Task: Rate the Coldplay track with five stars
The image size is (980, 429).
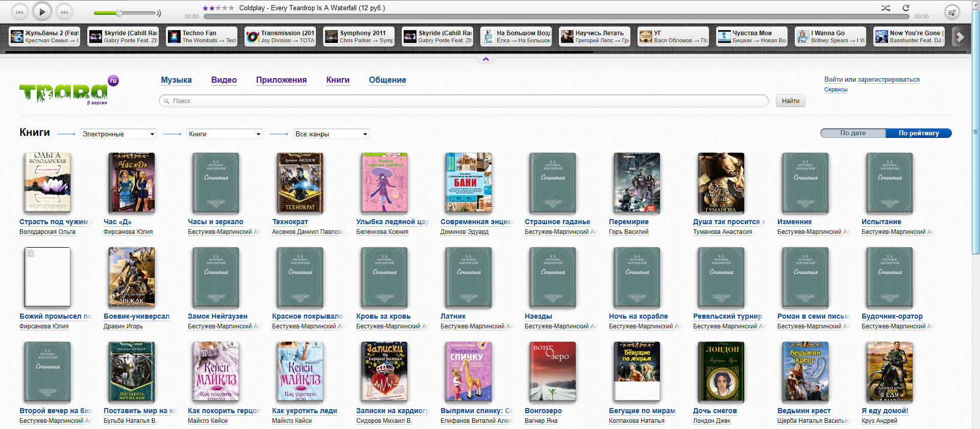Action: tap(232, 8)
